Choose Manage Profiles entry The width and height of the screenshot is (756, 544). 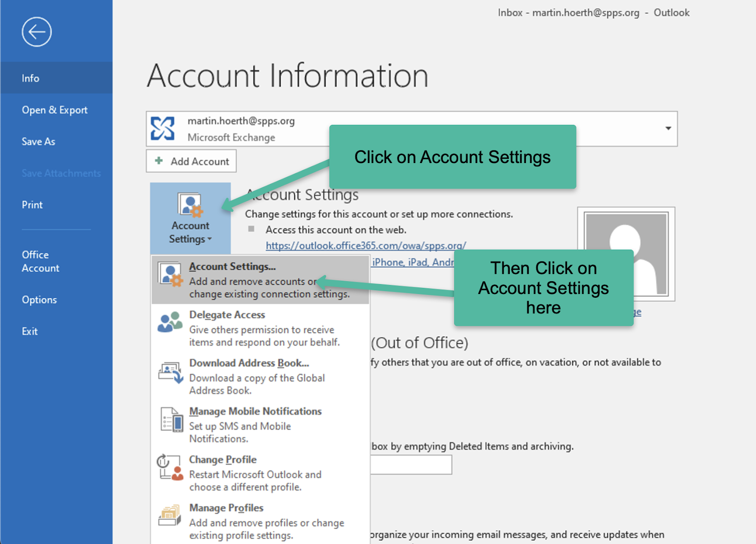point(260,521)
